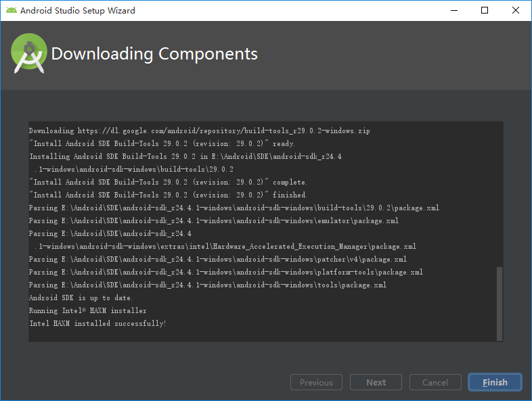Click the 'Running Intel® HAXM installer' line
This screenshot has width=532, height=401.
(x=88, y=310)
